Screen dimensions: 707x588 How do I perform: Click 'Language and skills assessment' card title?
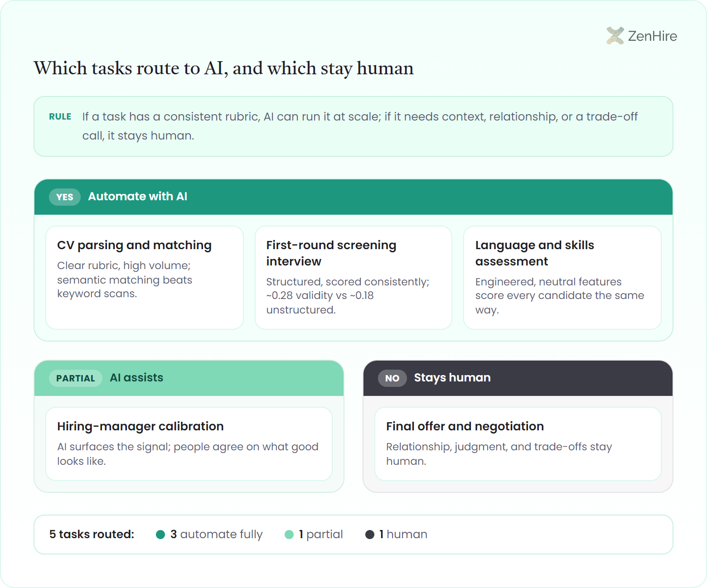coord(534,253)
